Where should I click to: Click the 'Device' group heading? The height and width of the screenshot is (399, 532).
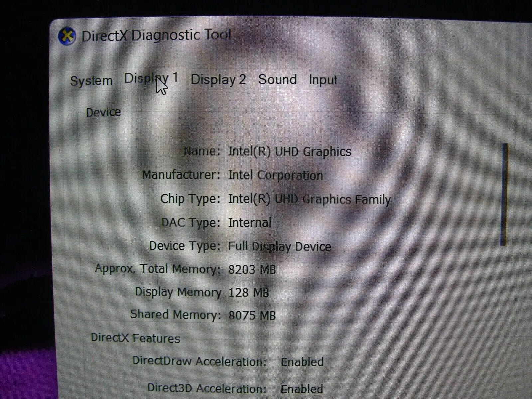tap(103, 112)
